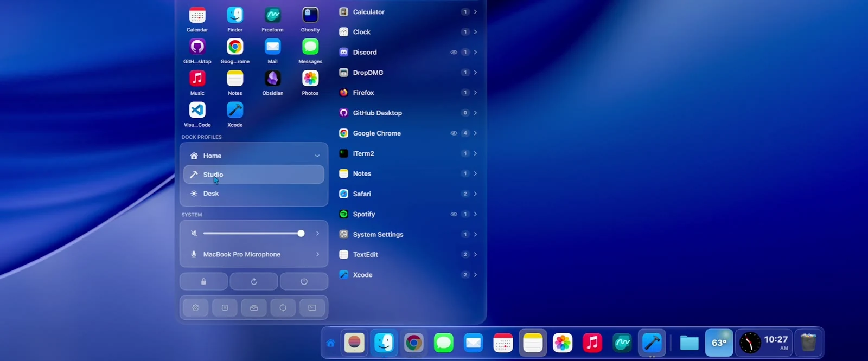Toggle the eye icon on Google Chrome row
The width and height of the screenshot is (868, 361).
tap(454, 133)
